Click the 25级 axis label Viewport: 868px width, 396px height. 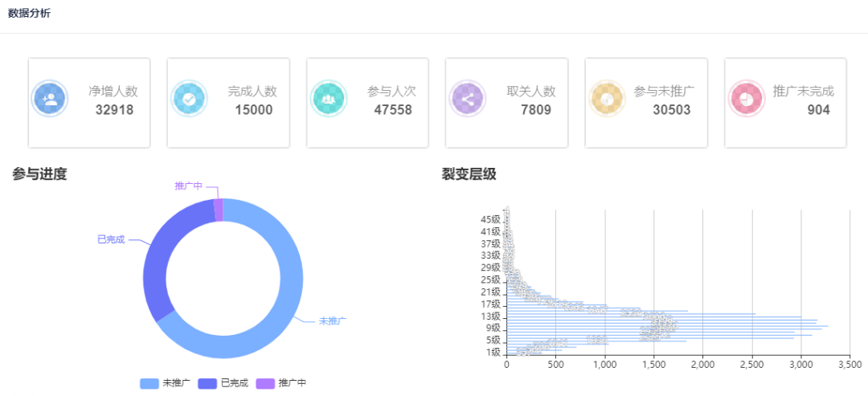[491, 280]
